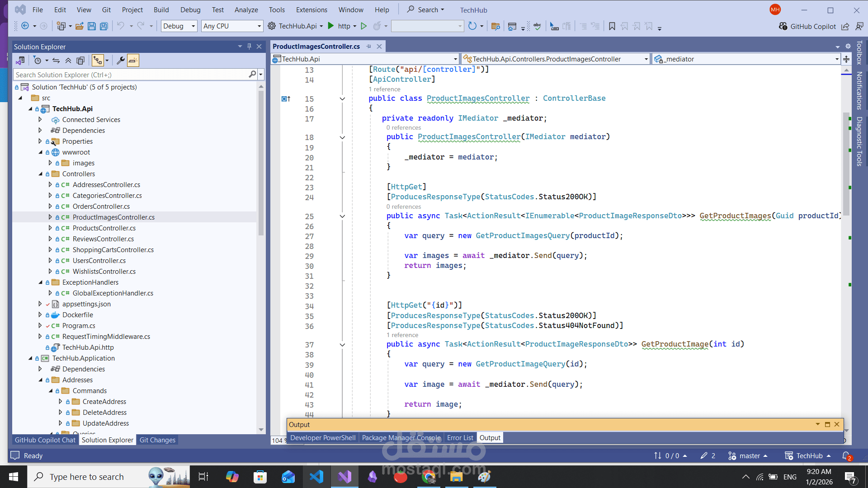Click in Search Solution Explorer field
The height and width of the screenshot is (488, 868).
130,75
